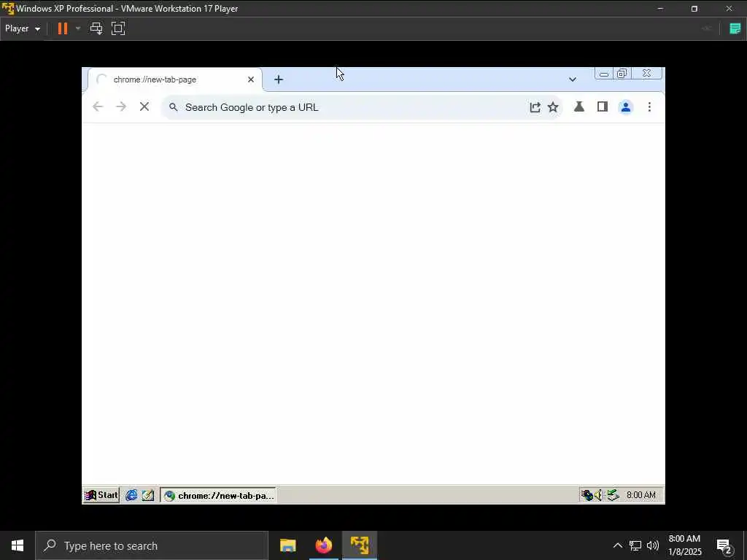Screen dimensions: 747x560
Task: Open the Windows 10 Start button
Action: [18, 545]
